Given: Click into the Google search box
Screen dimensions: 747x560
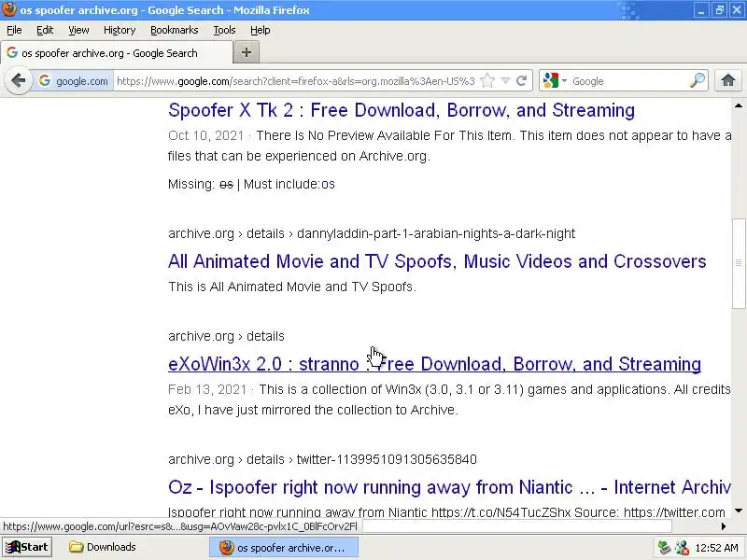Looking at the screenshot, I should tap(627, 81).
